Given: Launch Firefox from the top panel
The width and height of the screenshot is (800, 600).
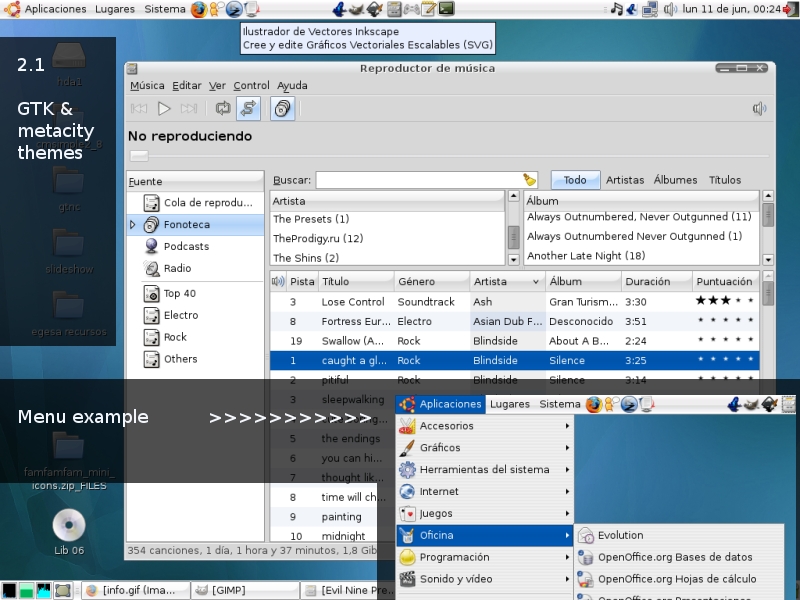Looking at the screenshot, I should (x=199, y=9).
